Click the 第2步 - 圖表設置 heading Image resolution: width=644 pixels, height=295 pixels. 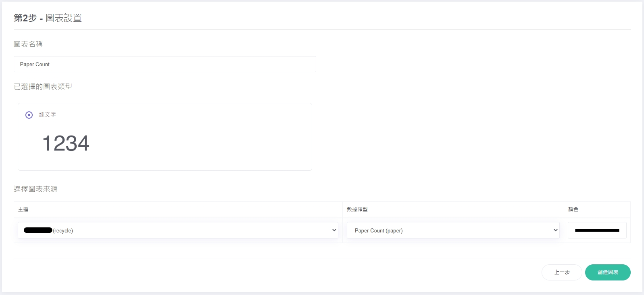pos(48,18)
